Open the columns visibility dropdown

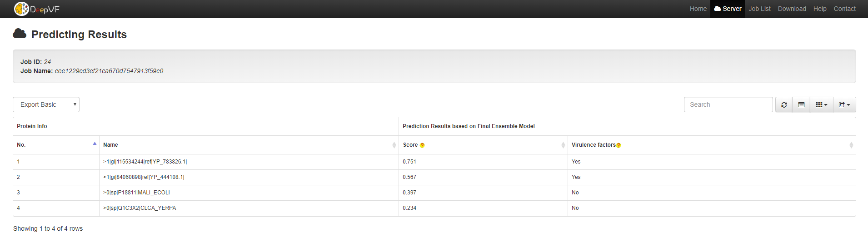point(821,104)
